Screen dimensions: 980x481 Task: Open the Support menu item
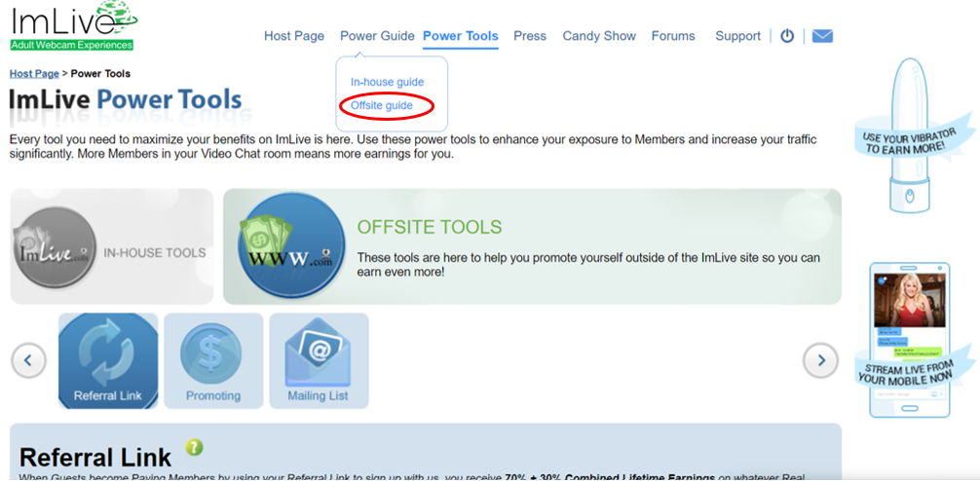[x=738, y=36]
